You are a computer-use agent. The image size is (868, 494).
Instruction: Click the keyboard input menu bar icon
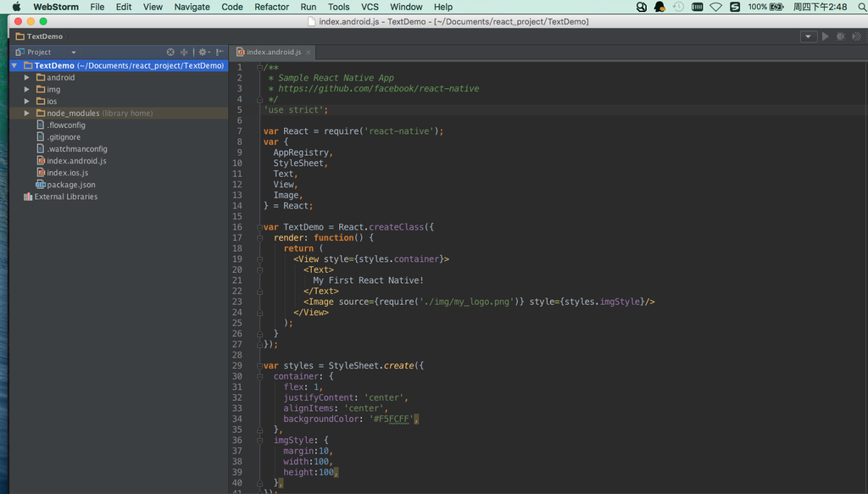(698, 7)
